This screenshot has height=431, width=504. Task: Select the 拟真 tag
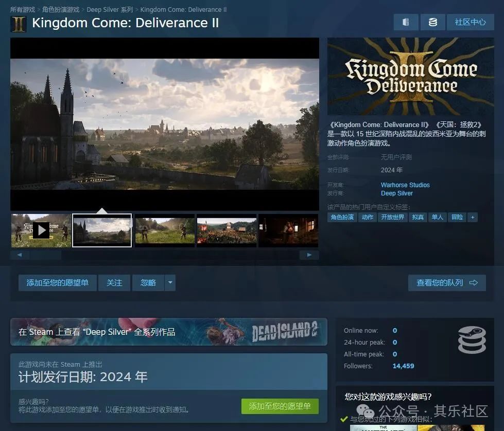(418, 217)
